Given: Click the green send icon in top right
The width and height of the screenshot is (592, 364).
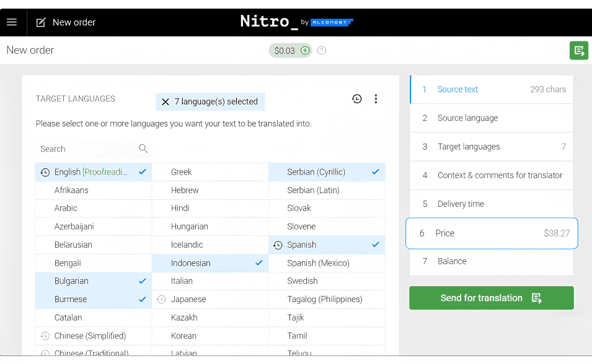Looking at the screenshot, I should click(x=579, y=50).
